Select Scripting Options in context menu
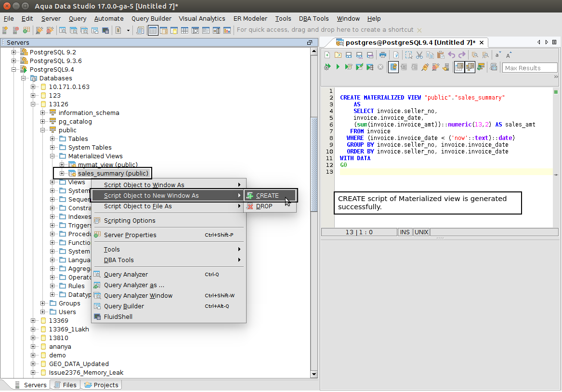This screenshot has width=562, height=392. pyautogui.click(x=130, y=221)
